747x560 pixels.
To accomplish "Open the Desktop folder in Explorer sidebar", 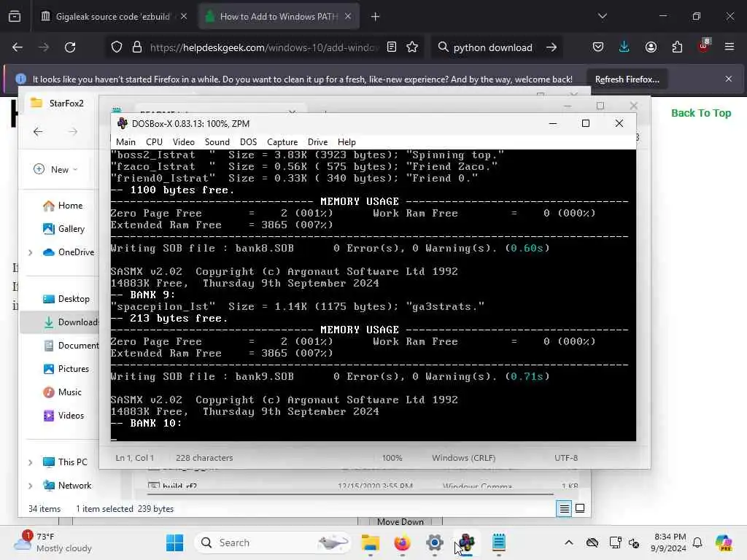I will pos(66,299).
